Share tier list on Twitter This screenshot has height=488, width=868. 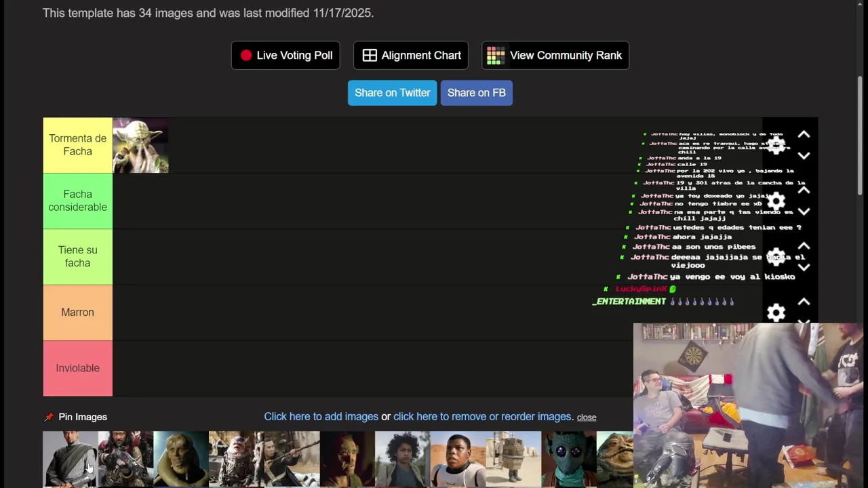[x=392, y=93]
